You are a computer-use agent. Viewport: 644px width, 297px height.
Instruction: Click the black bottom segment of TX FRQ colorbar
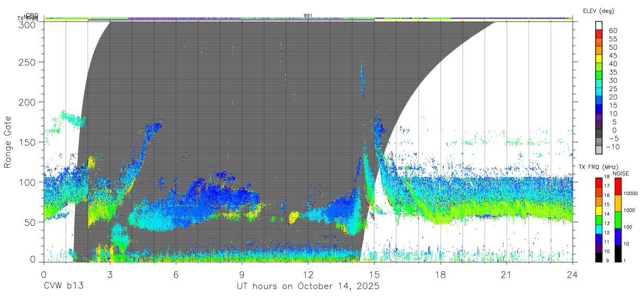pos(599,256)
